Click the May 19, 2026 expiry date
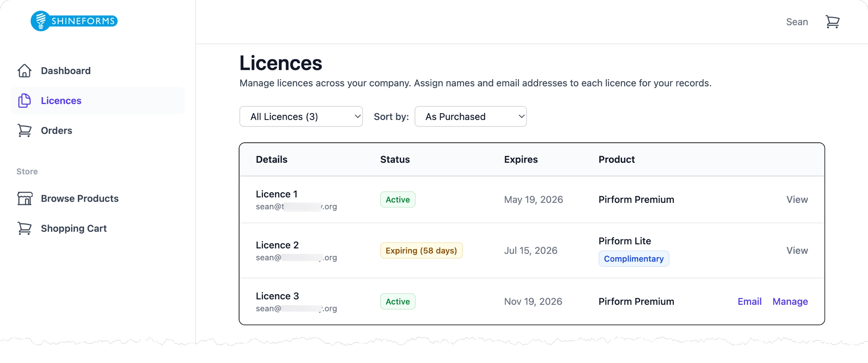 [x=533, y=200]
